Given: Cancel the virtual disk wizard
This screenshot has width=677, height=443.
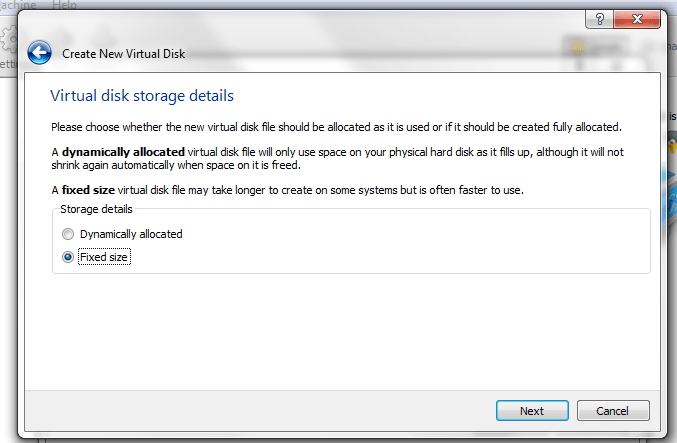Looking at the screenshot, I should pyautogui.click(x=613, y=411).
